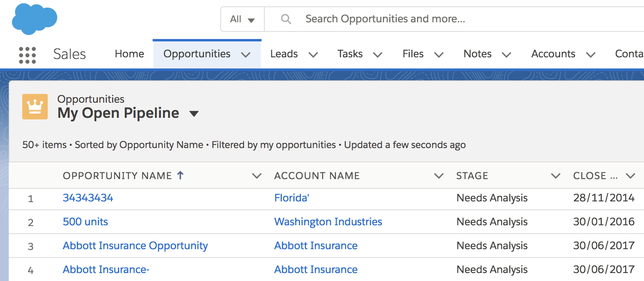The image size is (644, 281).
Task: Click the Needs Analysis stage in row 1
Action: click(x=492, y=198)
